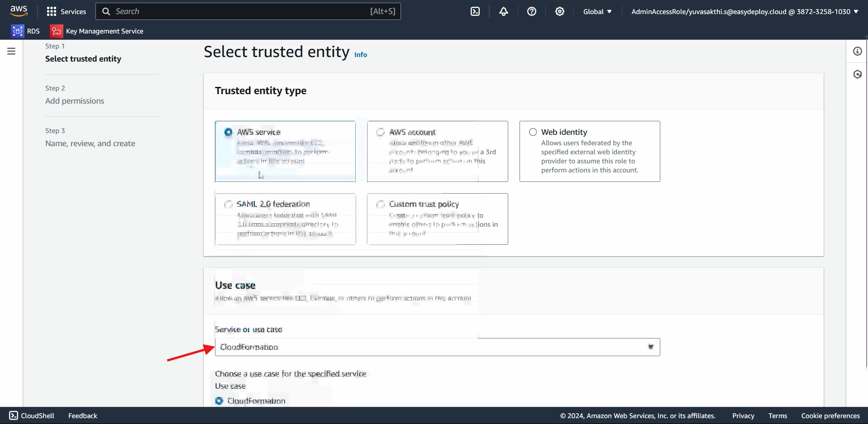Select the CloudFormation use case radio button
868x424 pixels.
(219, 401)
